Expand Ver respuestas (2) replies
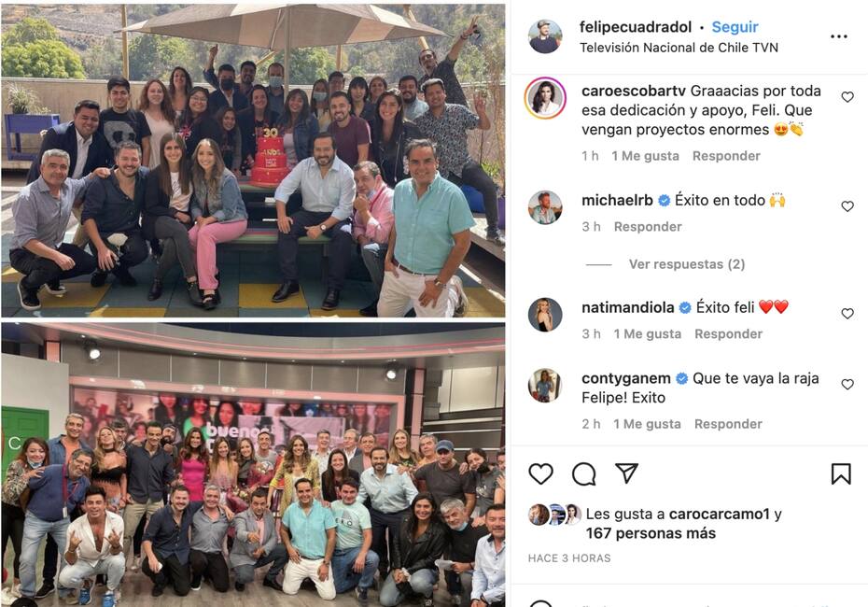868x607 pixels. point(686,264)
